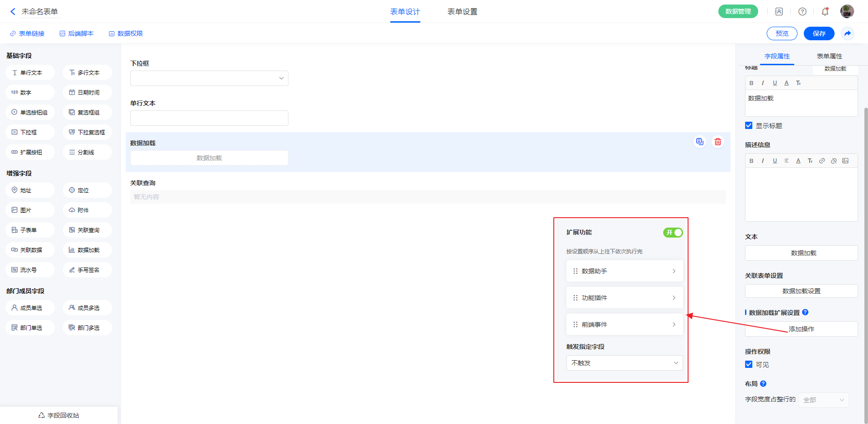Viewport: 868px width, 424px height.
Task: Uncheck the 显示标题 checkbox
Action: coord(749,126)
